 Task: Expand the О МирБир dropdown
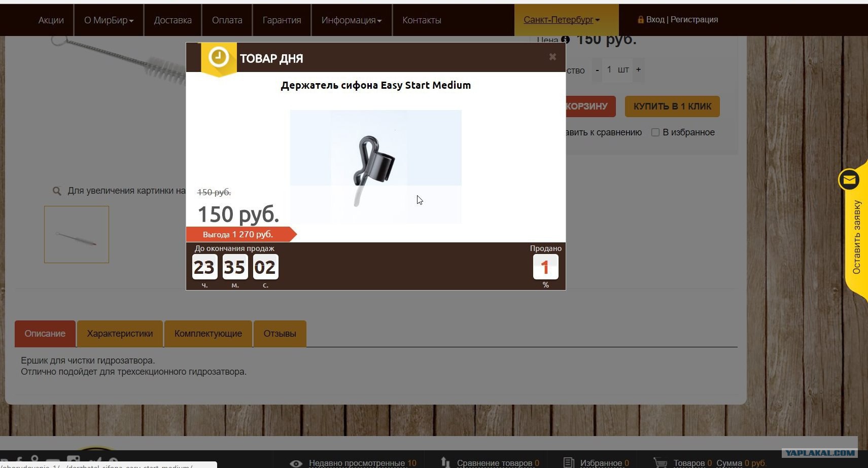click(x=109, y=20)
